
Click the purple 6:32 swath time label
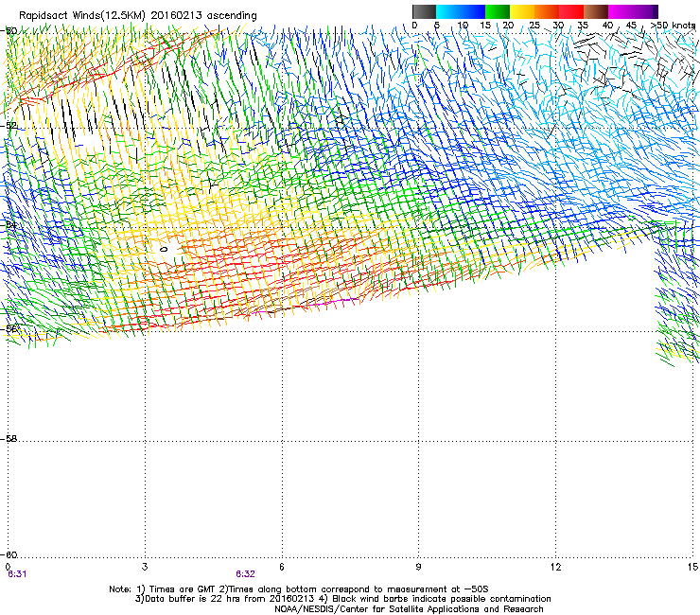(246, 574)
